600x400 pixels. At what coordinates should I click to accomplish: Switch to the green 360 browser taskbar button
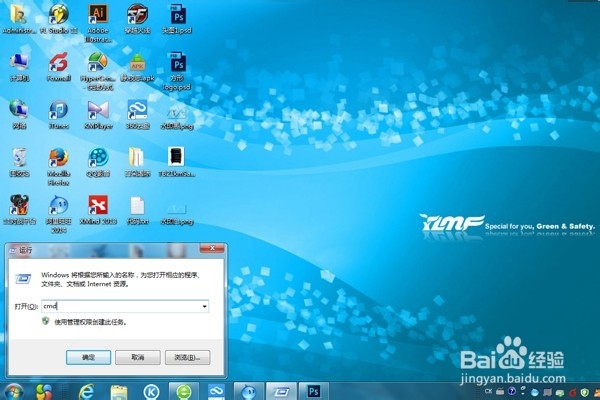(x=184, y=392)
